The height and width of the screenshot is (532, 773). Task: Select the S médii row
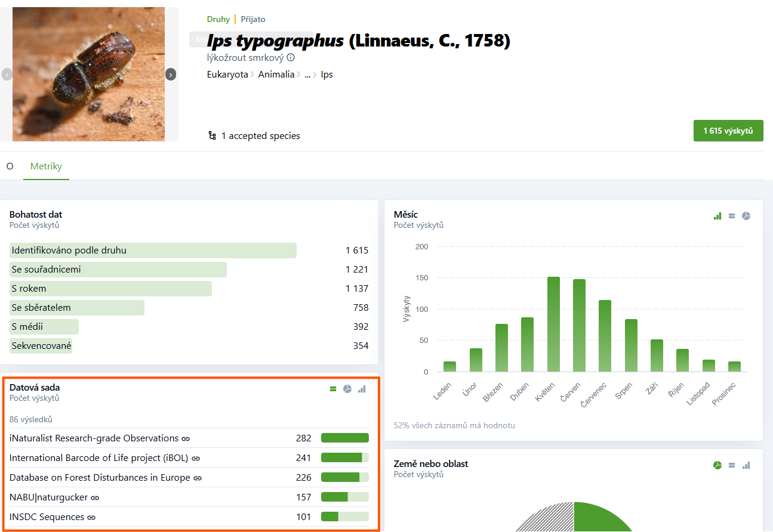(x=189, y=327)
